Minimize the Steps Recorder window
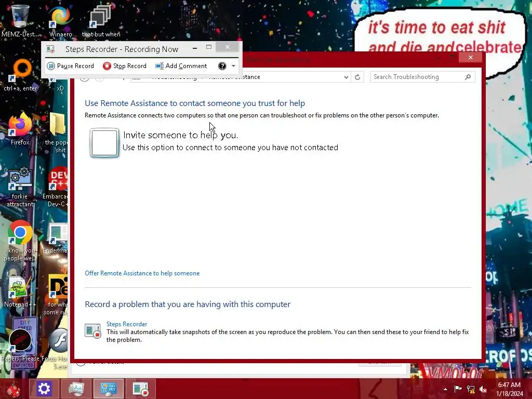This screenshot has width=532, height=399. click(x=195, y=48)
